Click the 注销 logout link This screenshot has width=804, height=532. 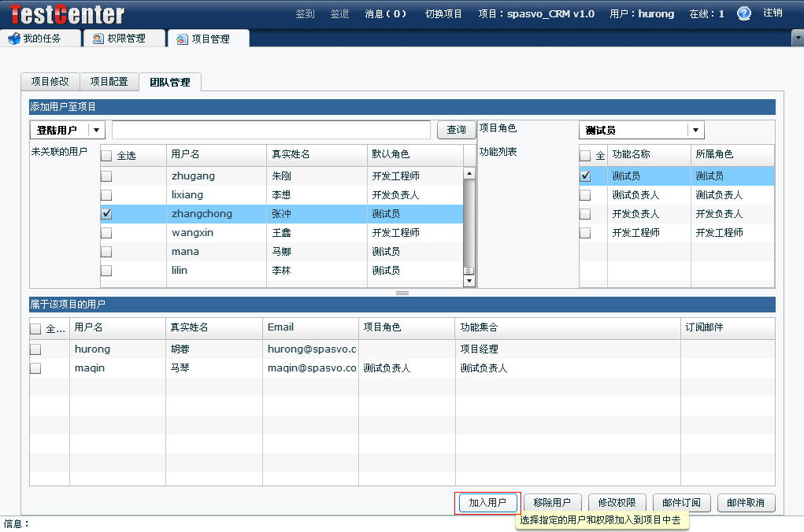coord(773,13)
